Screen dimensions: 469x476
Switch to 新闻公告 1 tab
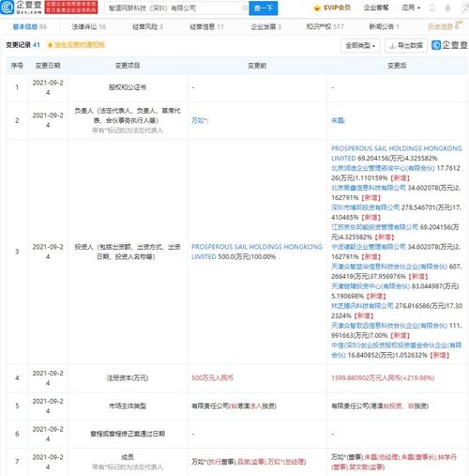[384, 26]
